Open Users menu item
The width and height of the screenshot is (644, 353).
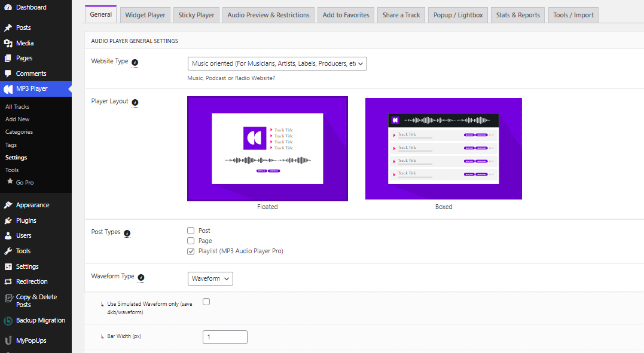click(x=36, y=235)
